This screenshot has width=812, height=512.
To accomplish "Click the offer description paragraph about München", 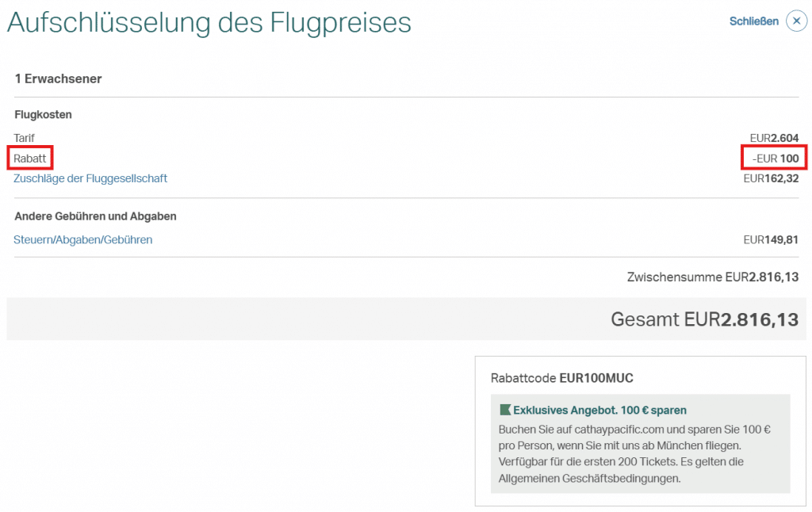I will (x=634, y=454).
